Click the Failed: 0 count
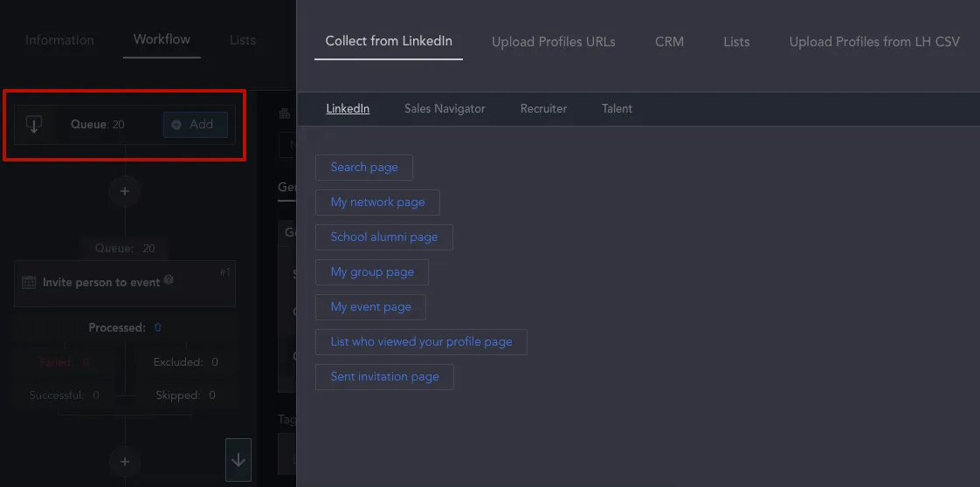 (x=65, y=362)
